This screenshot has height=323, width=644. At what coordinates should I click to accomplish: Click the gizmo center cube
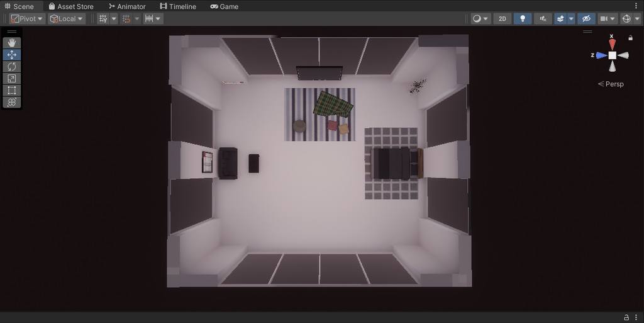point(612,55)
